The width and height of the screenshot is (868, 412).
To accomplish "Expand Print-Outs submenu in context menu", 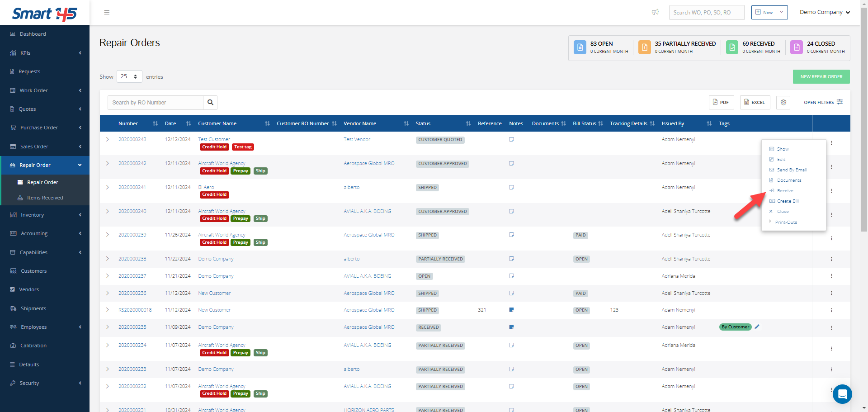I will (786, 222).
